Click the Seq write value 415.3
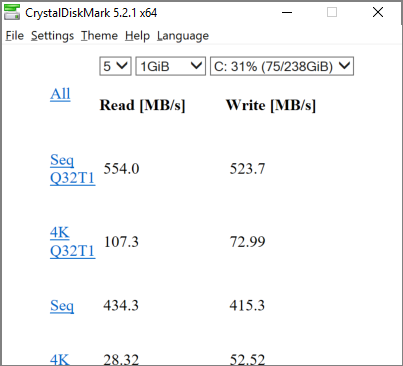The width and height of the screenshot is (403, 366). 247,305
